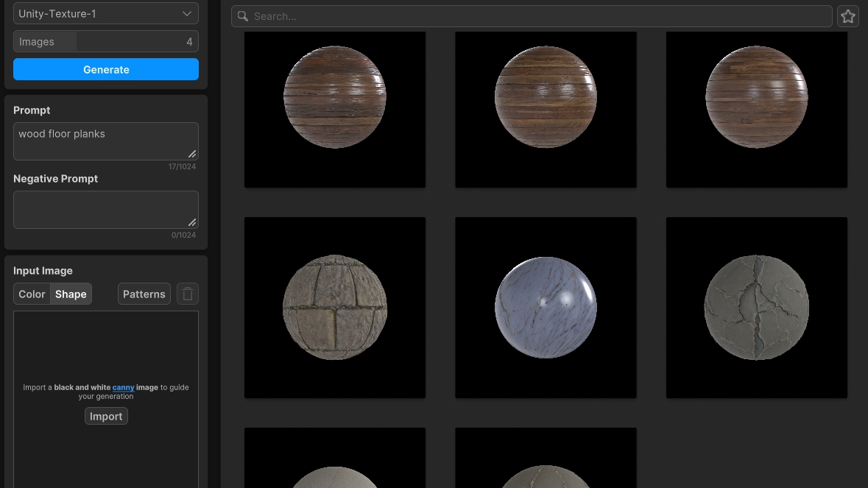The width and height of the screenshot is (868, 488).
Task: Select the stone brick sphere thumbnail
Action: [335, 308]
